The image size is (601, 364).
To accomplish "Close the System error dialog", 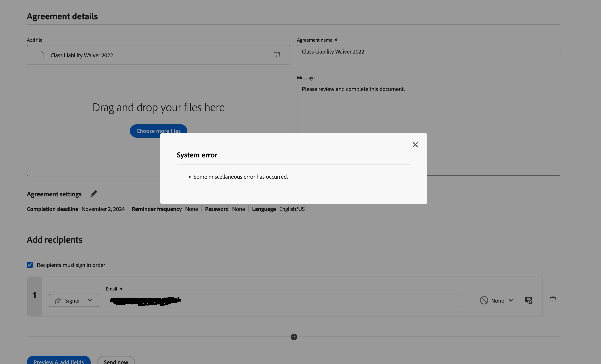I will pos(415,145).
